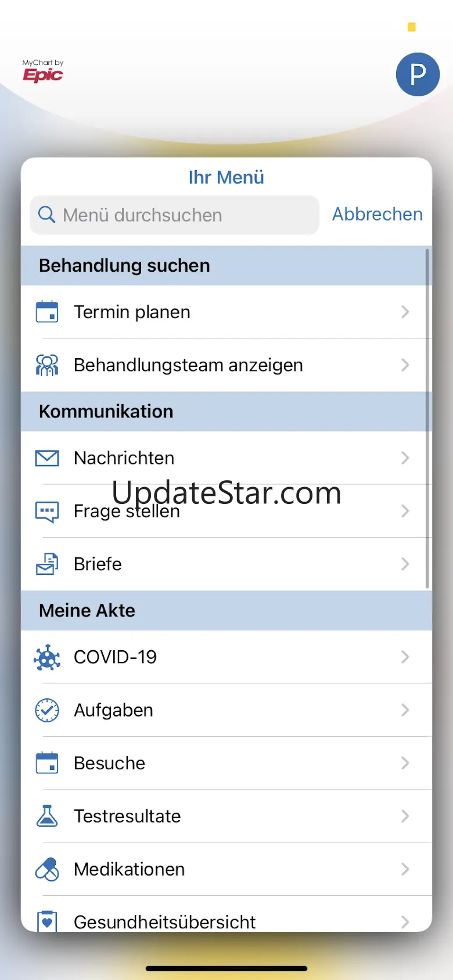Viewport: 453px width, 980px height.
Task: Tap the checkmark clock icon for Aufgaben
Action: coord(47,710)
